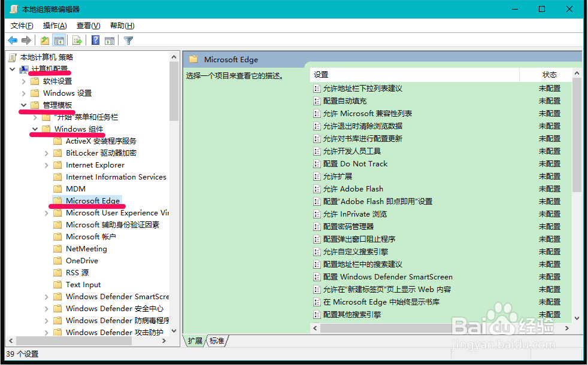This screenshot has height=365, width=588.
Task: Click the folder icon next to RSS 源
Action: click(57, 272)
